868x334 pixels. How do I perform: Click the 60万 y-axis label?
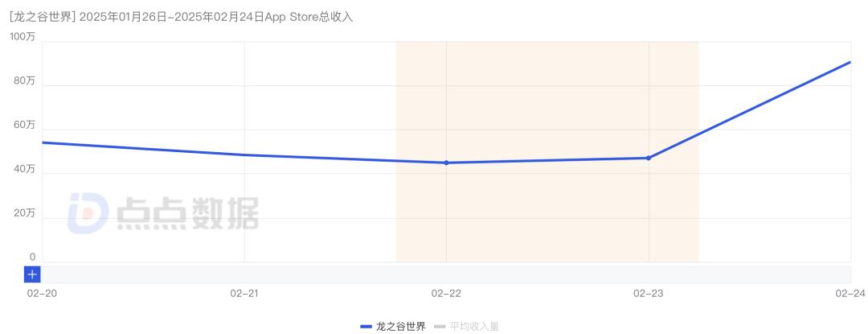tap(24, 125)
